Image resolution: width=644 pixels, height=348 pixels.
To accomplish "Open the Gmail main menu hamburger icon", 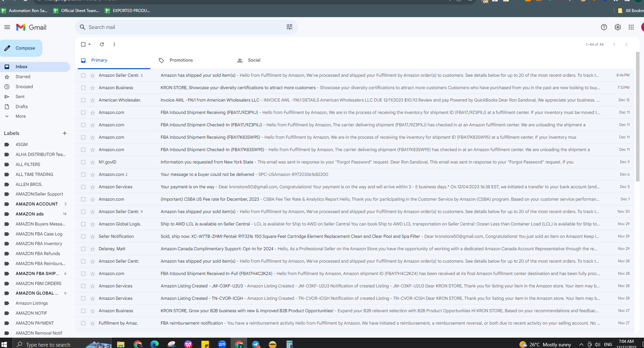I will [x=7, y=27].
